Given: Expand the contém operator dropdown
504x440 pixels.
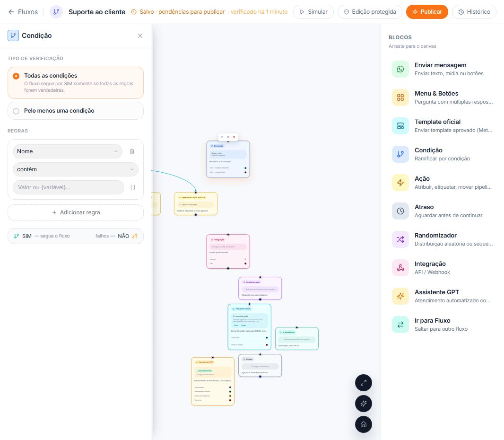Looking at the screenshot, I should [x=76, y=169].
